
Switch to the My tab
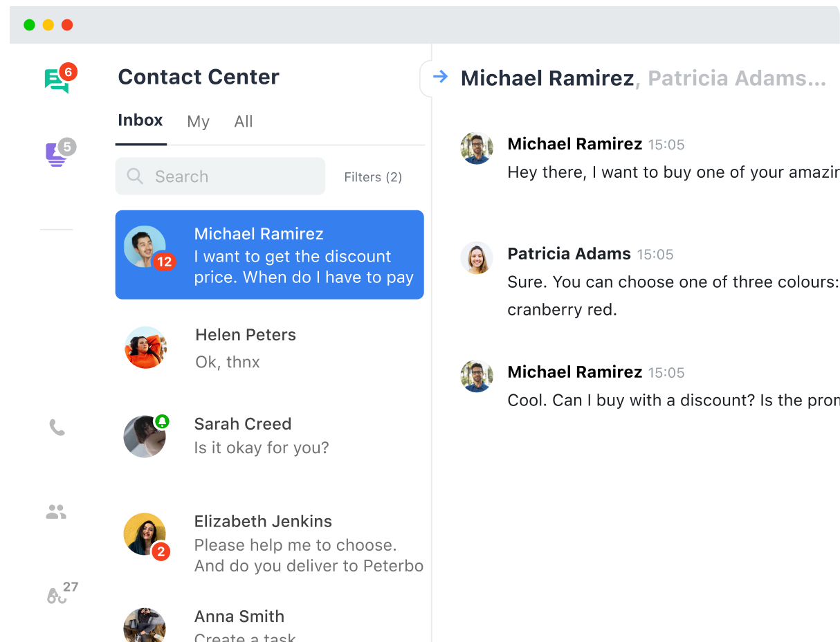198,122
